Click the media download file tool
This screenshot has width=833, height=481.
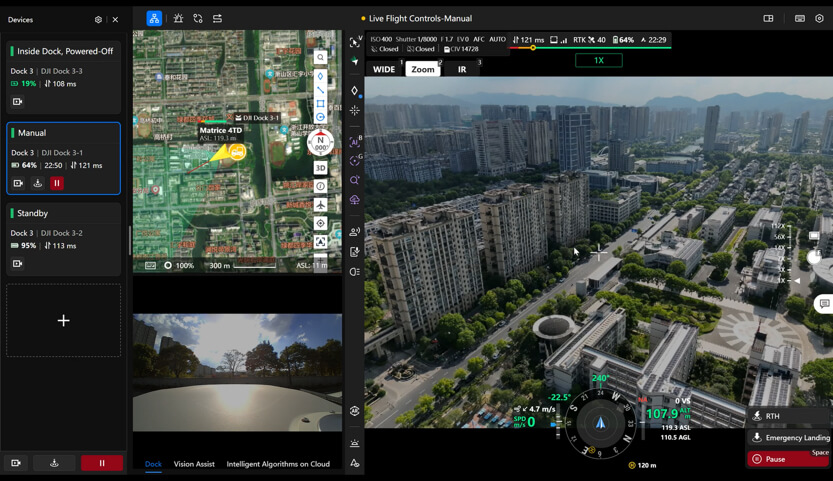tap(355, 251)
